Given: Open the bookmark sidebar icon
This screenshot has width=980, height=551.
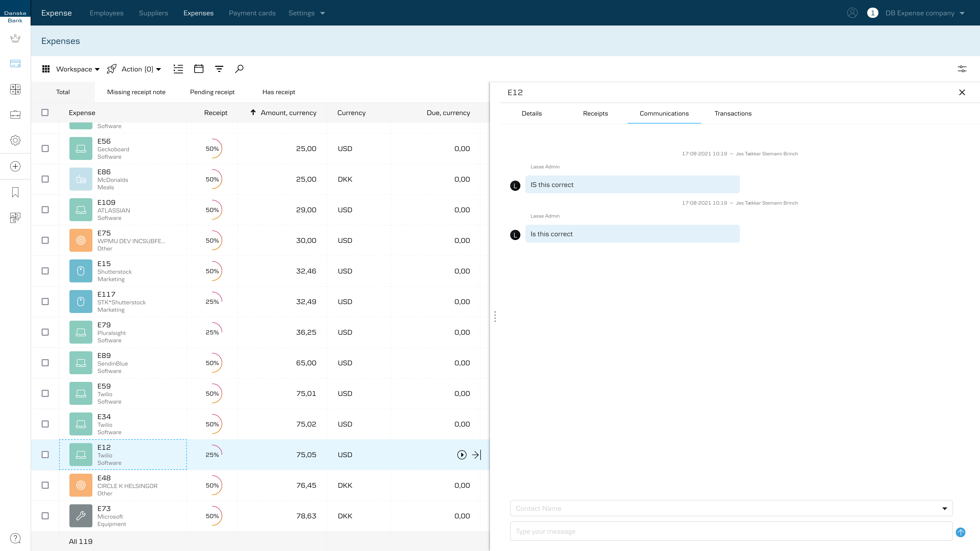Looking at the screenshot, I should click(15, 192).
